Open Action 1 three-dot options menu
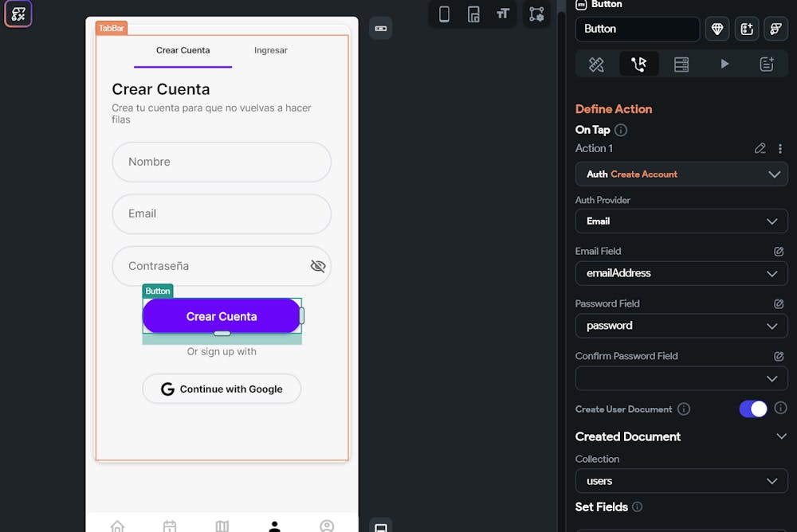The image size is (797, 532). (780, 148)
